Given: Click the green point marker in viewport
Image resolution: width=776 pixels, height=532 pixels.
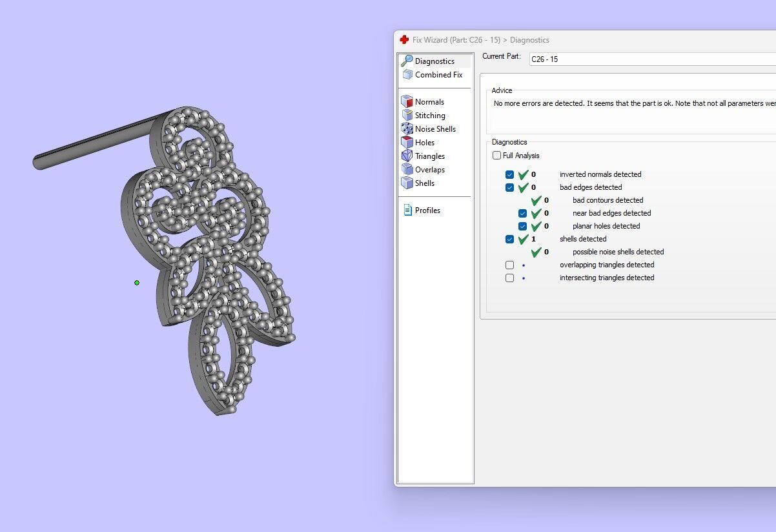Looking at the screenshot, I should pos(137,283).
